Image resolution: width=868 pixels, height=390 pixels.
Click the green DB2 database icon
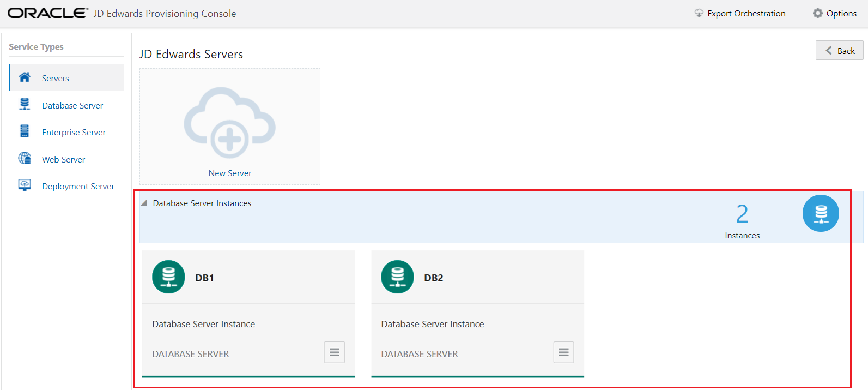point(398,277)
